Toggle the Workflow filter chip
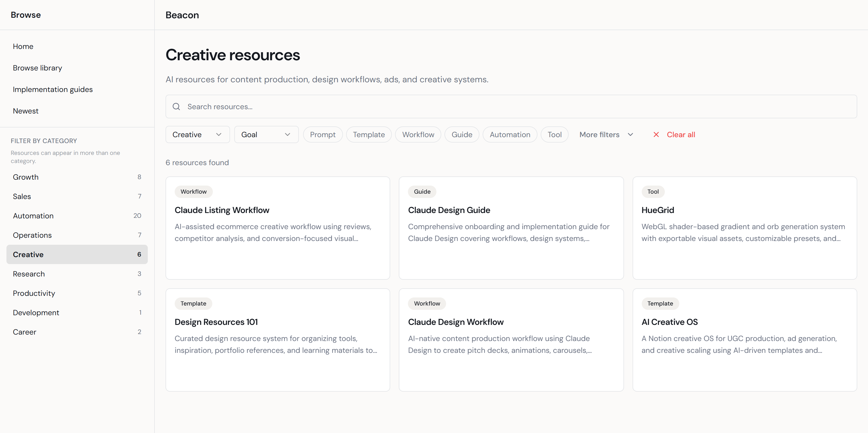 point(418,134)
